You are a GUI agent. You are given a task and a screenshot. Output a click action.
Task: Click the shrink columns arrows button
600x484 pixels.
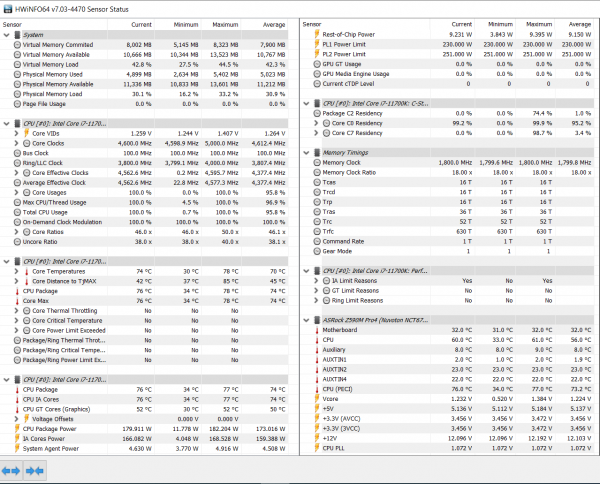(x=35, y=471)
